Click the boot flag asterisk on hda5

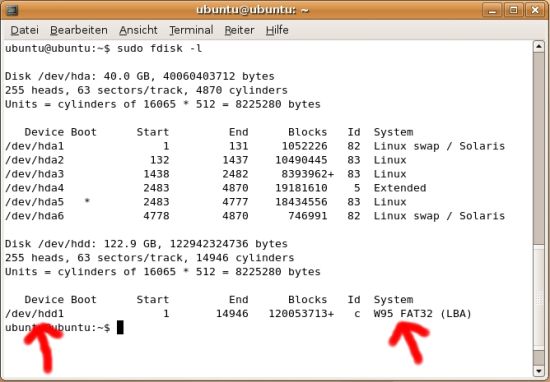pos(87,201)
